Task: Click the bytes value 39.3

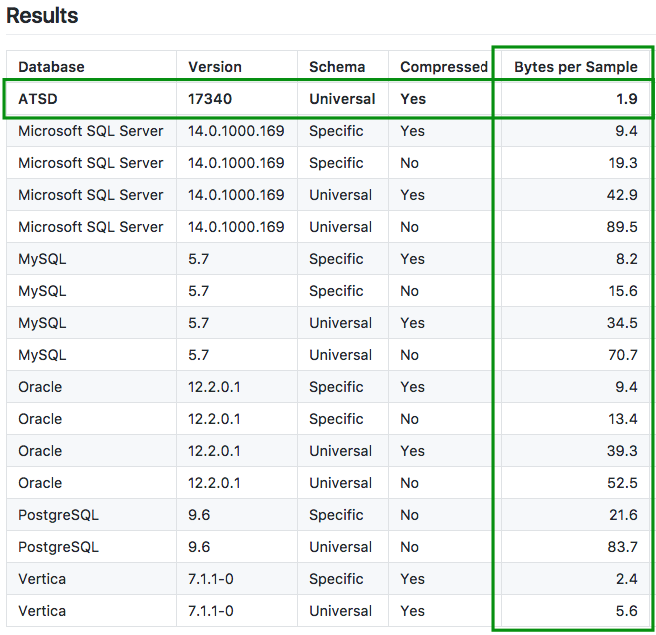Action: [x=622, y=451]
